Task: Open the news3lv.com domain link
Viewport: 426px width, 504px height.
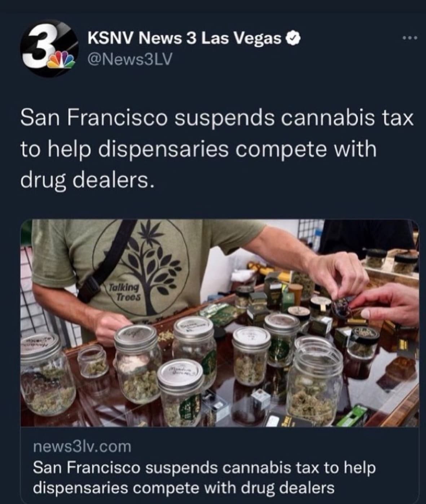Action: tap(82, 447)
